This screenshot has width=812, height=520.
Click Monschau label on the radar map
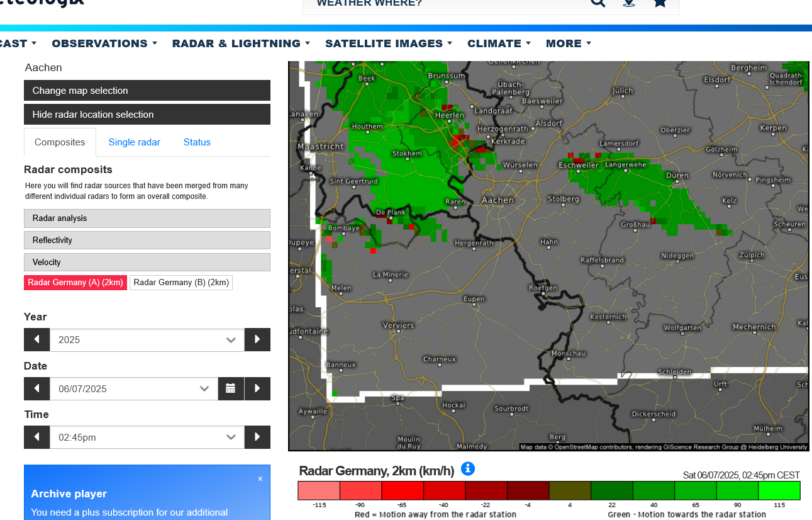tap(569, 354)
